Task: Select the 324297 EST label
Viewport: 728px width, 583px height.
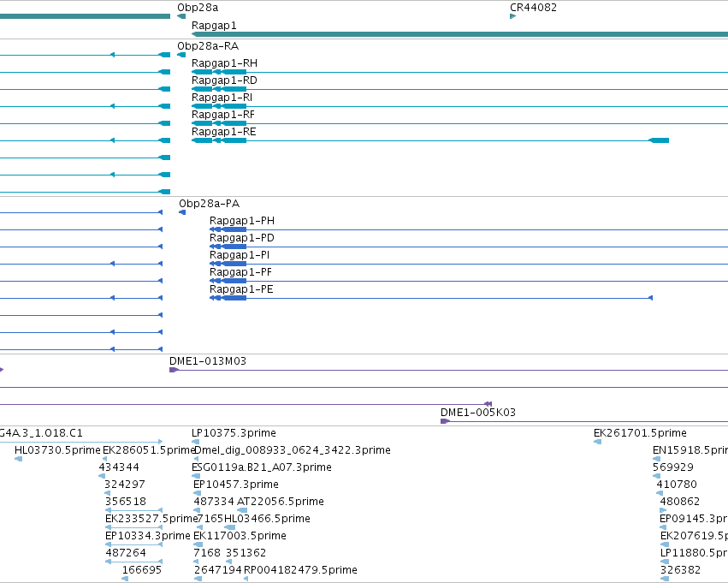Action: point(125,485)
